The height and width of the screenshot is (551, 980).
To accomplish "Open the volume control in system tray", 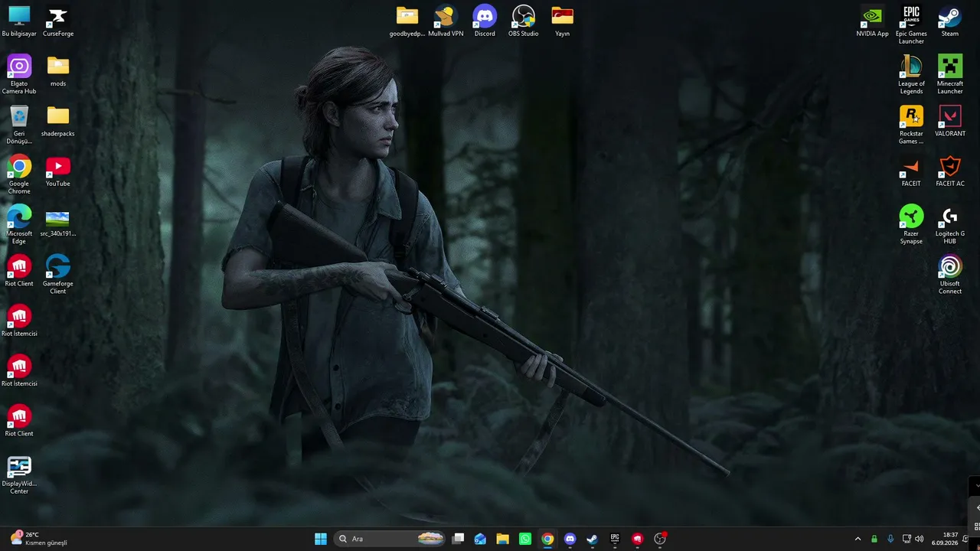I will pyautogui.click(x=919, y=539).
